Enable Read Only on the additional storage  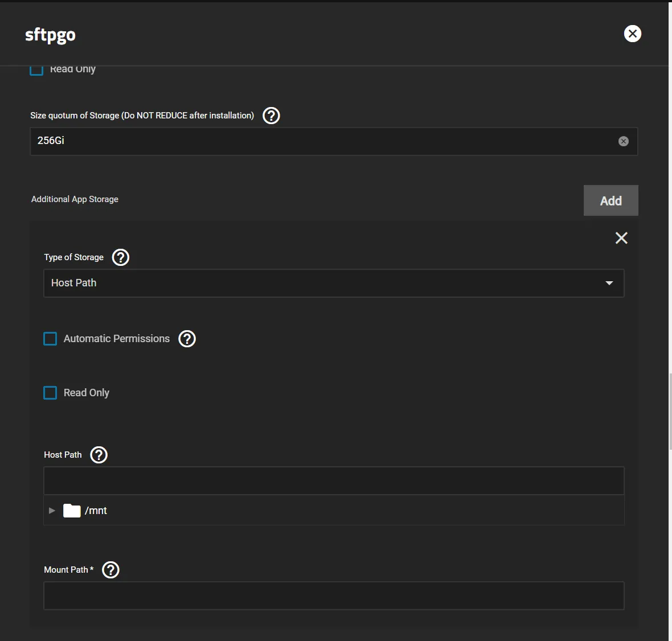click(x=50, y=392)
